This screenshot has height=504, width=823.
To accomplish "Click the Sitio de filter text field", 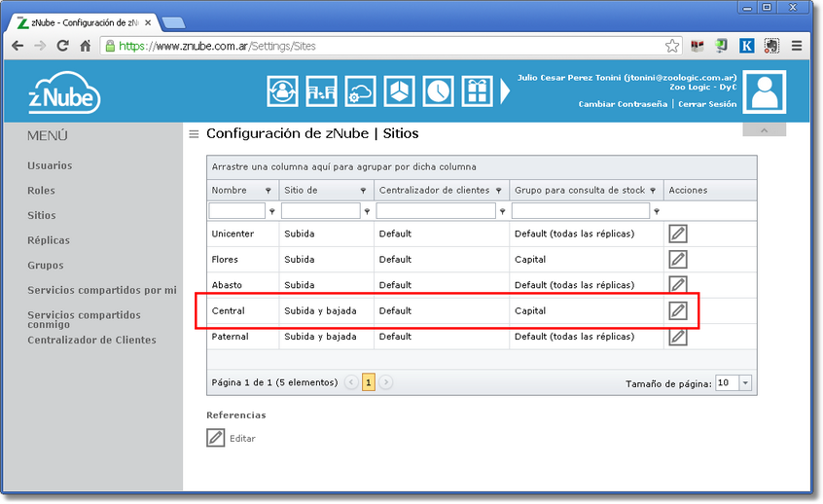I will pos(320,211).
